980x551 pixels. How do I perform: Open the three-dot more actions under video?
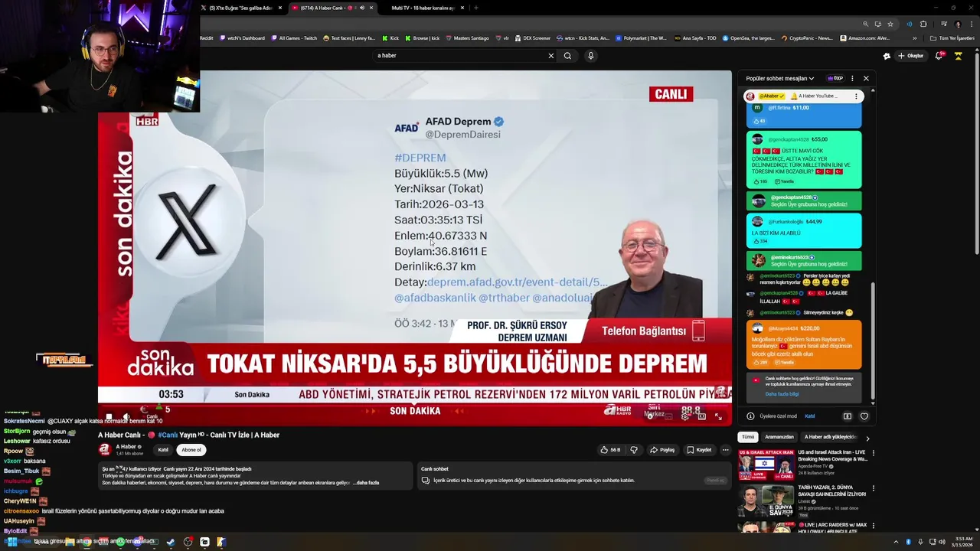pos(726,450)
